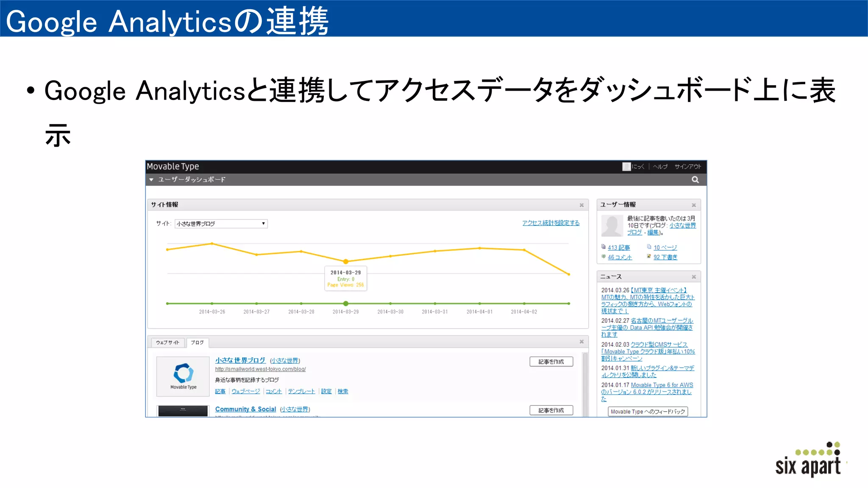Screen dimensions: 868x488
Task: Click the 記事 link under 小さな世界ブログ
Action: point(220,391)
